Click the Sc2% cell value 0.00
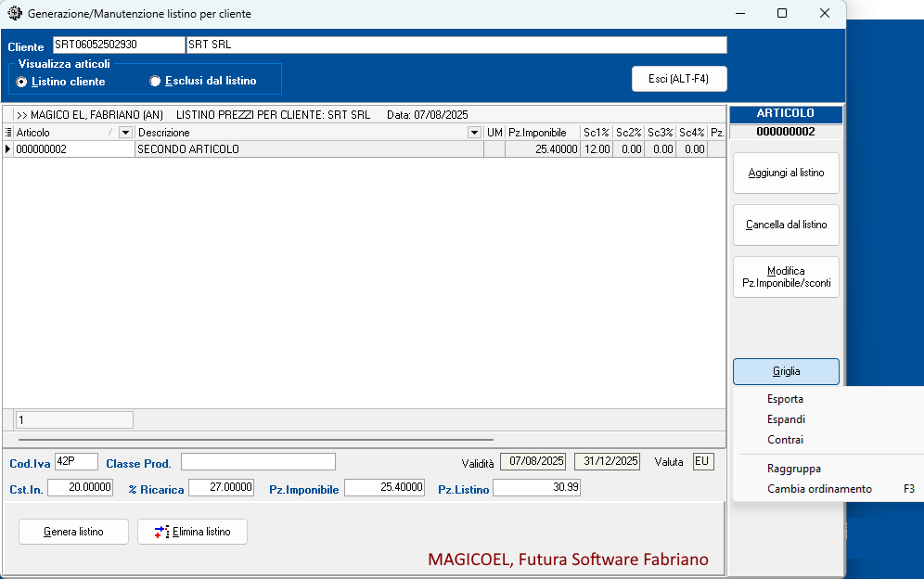 coord(629,149)
